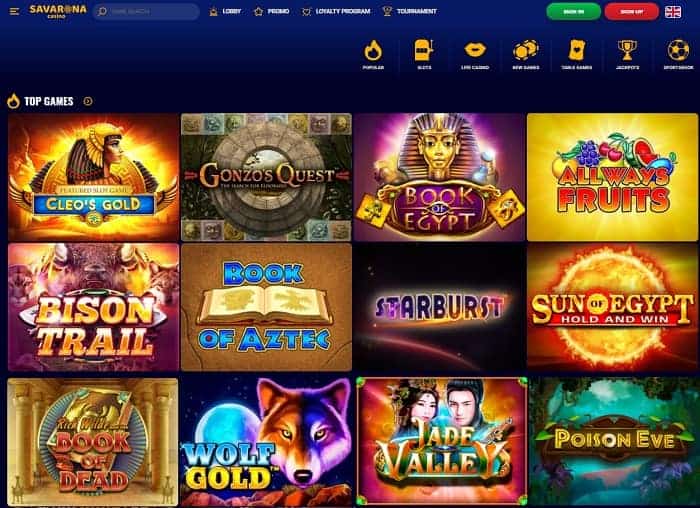
Task: Open the Live Casino lips icon
Action: (475, 50)
